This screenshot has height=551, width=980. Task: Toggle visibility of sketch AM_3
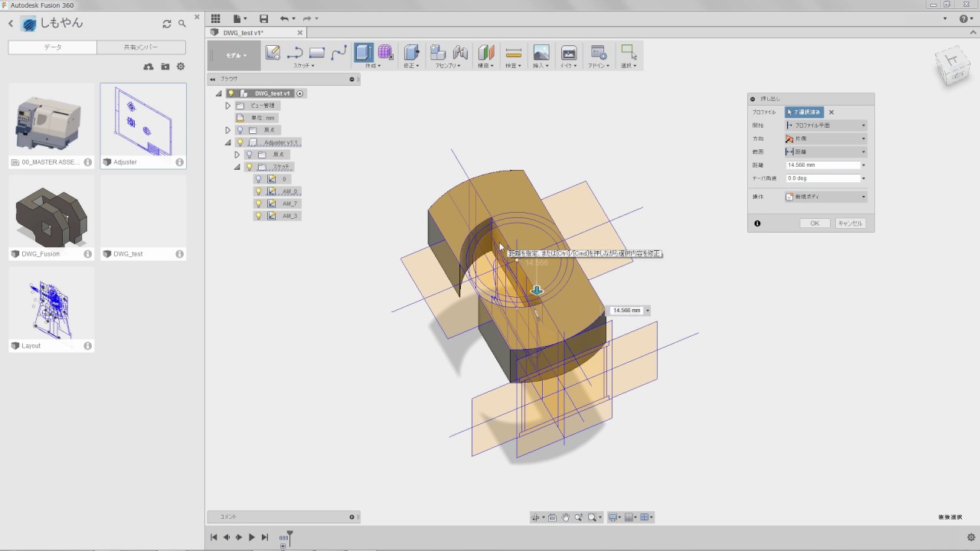pyautogui.click(x=258, y=216)
